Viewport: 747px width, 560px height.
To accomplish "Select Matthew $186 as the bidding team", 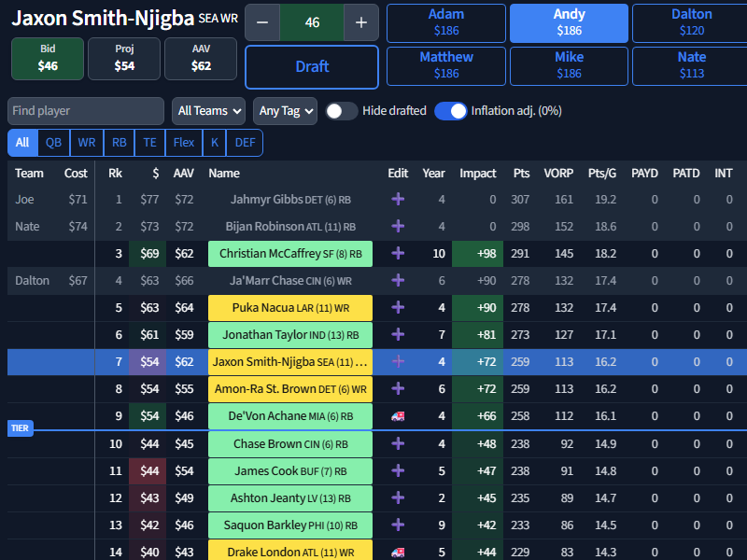I will tap(446, 65).
